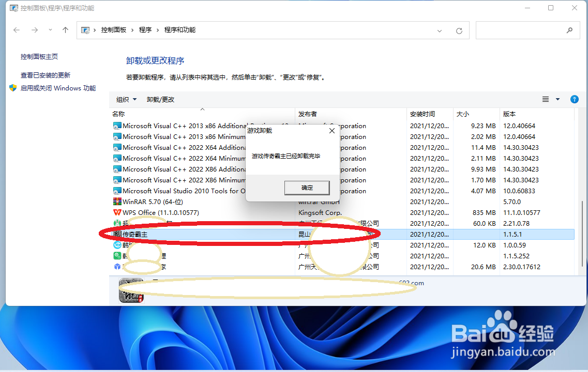The width and height of the screenshot is (588, 372).
Task: Click the version 1.1.5.1 cell
Action: pyautogui.click(x=512, y=235)
